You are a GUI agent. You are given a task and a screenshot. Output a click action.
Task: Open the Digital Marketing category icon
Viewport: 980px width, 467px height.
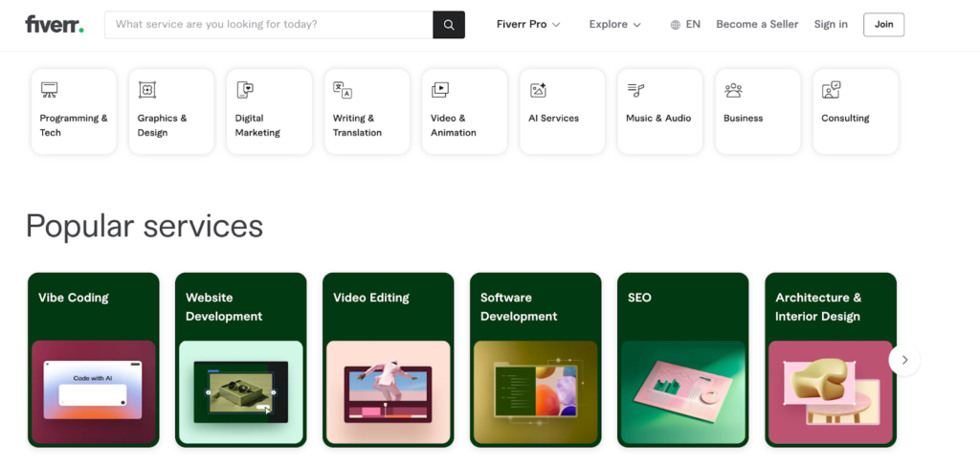point(246,90)
